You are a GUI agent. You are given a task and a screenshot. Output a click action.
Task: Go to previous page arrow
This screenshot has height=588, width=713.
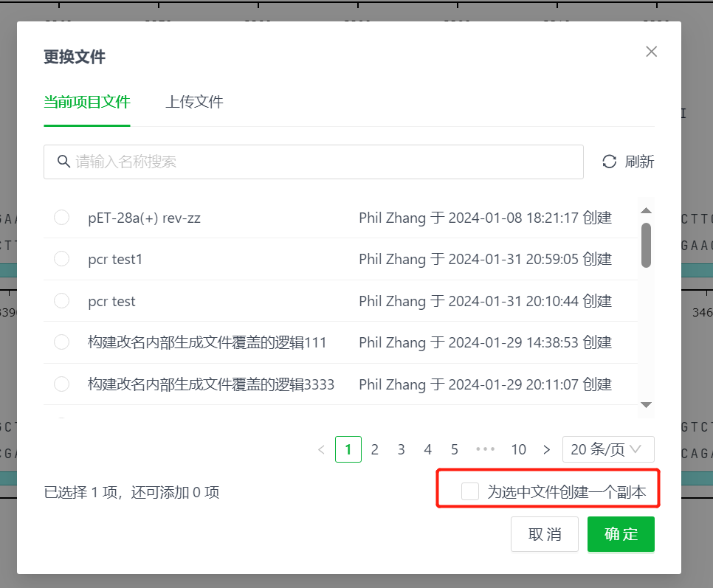[321, 449]
